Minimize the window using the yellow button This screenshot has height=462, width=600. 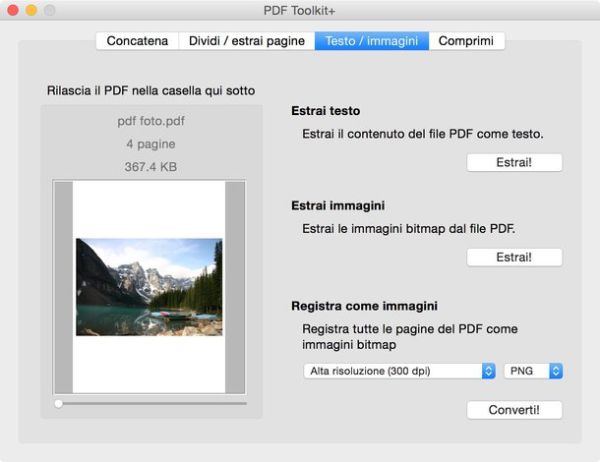[x=31, y=10]
